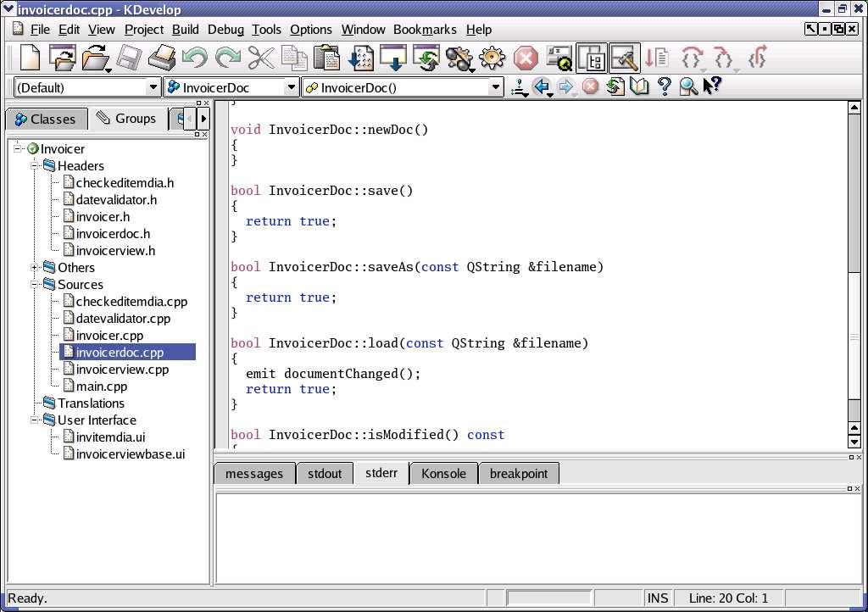This screenshot has height=612, width=868.
Task: Click the Open project icon
Action: coord(62,58)
